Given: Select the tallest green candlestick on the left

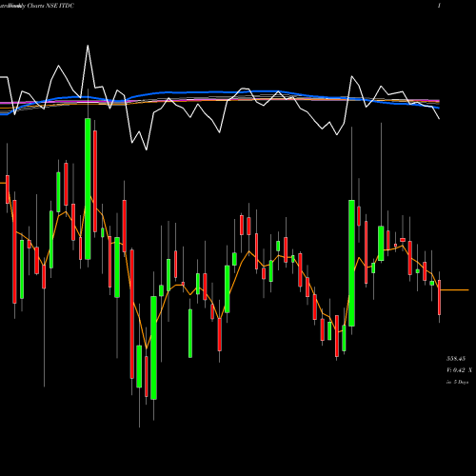Looking at the screenshot, I should pos(88,188).
